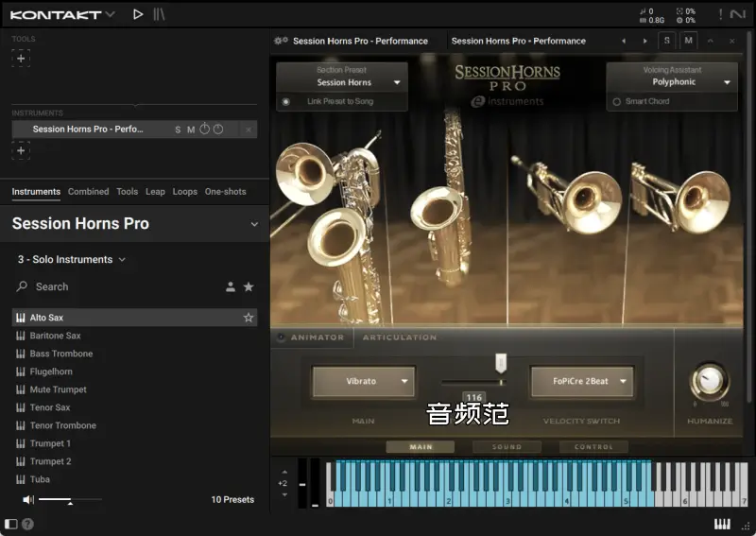This screenshot has height=536, width=756.
Task: Click the Humanize knob
Action: 710,380
